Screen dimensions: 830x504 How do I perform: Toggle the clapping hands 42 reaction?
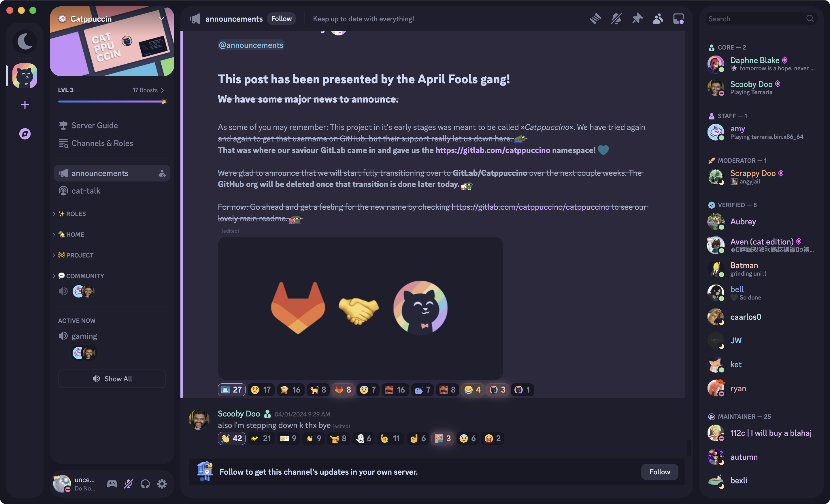tap(232, 438)
